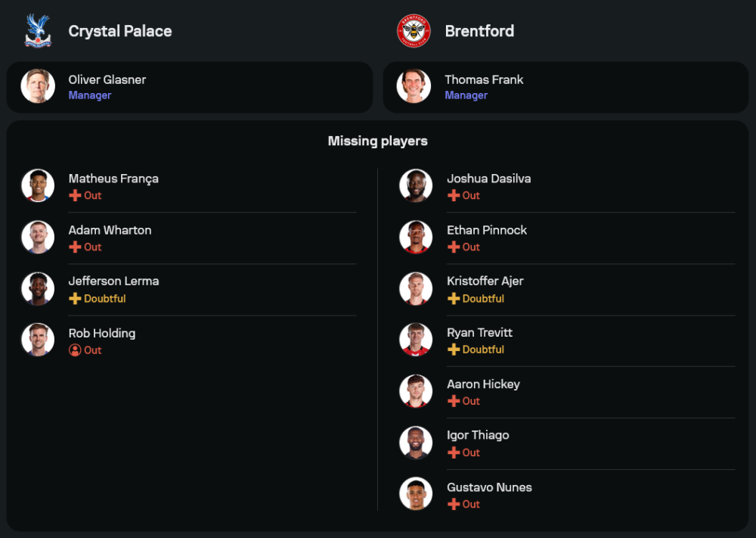Click the Crystal Palace club crest
This screenshot has height=538, width=756.
coord(38,31)
